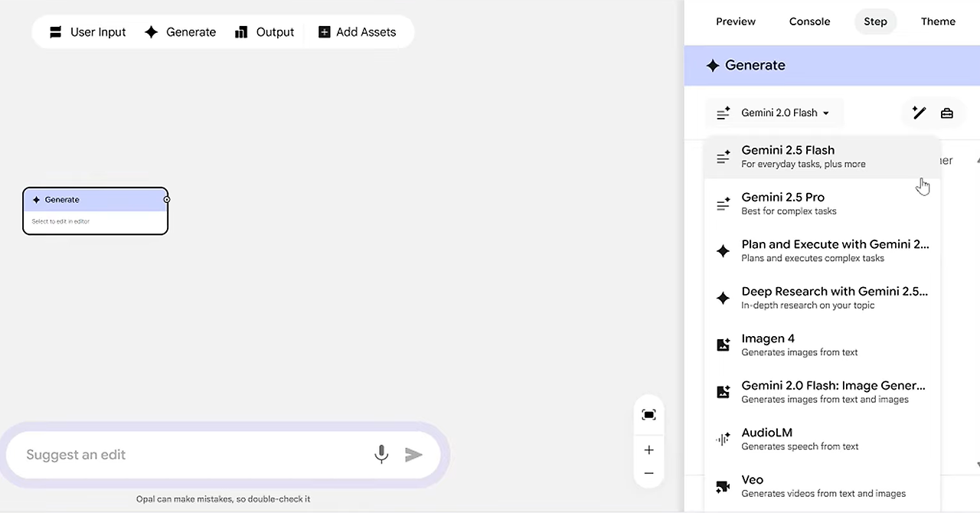Image resolution: width=980 pixels, height=513 pixels.
Task: Select Plan and Execute with Gemini option
Action: 822,250
